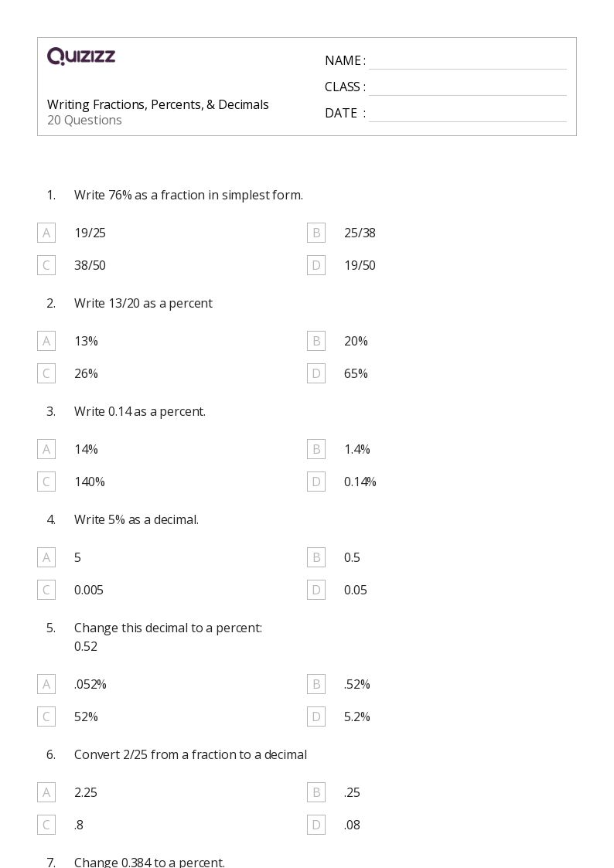Tick answer C 52% in question 5
The image size is (614, 868).
click(x=46, y=717)
